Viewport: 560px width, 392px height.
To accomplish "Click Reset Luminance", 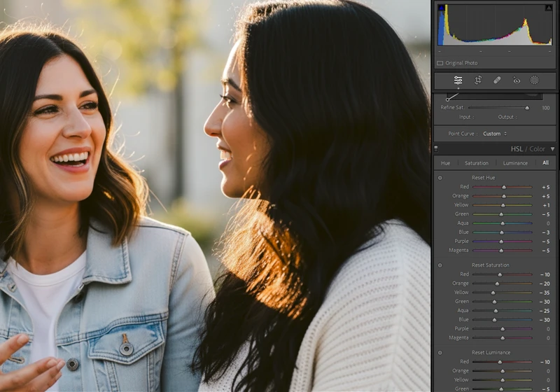I will pyautogui.click(x=491, y=353).
